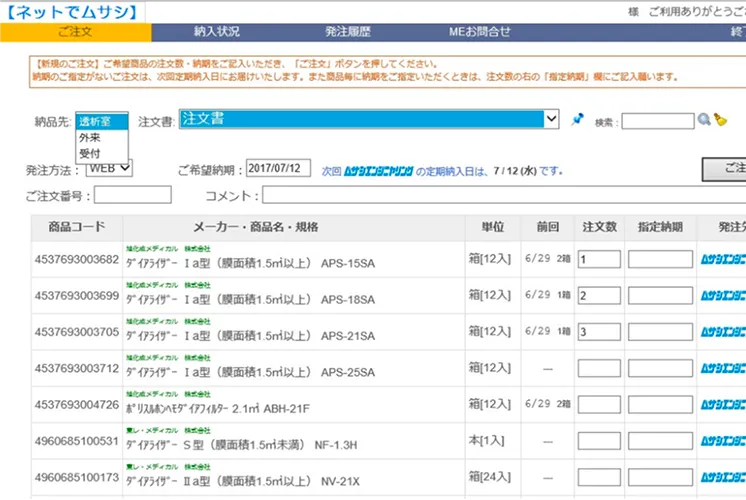Click the 指定納期 column header
This screenshot has width=746, height=500.
click(x=660, y=227)
